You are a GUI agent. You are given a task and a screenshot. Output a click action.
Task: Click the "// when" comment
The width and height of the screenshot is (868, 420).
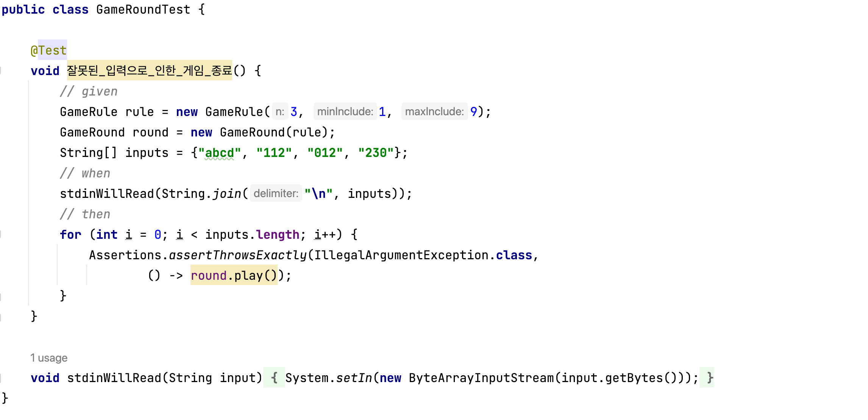[x=85, y=173]
